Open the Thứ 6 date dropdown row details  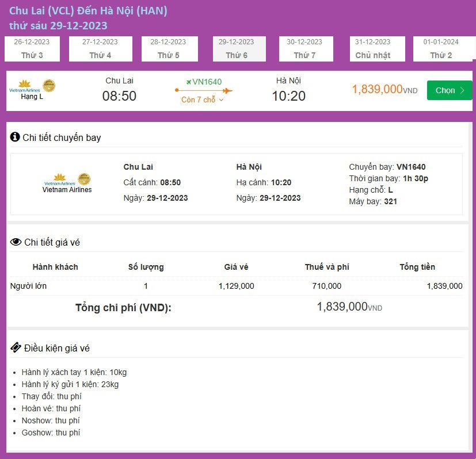[239, 49]
